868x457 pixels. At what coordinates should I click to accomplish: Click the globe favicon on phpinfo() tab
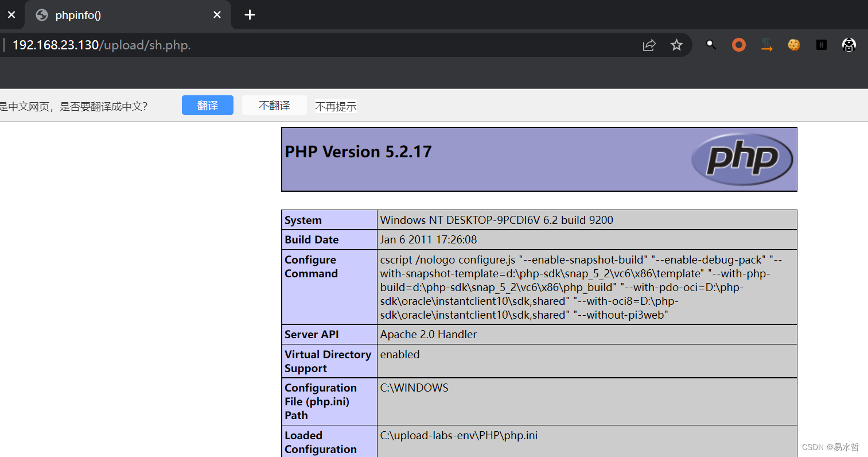click(42, 15)
